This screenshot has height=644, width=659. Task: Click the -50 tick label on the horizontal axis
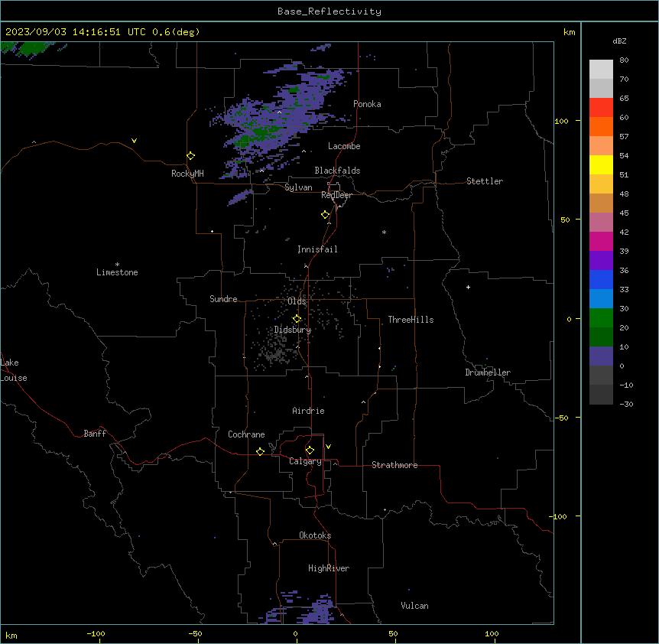point(195,633)
